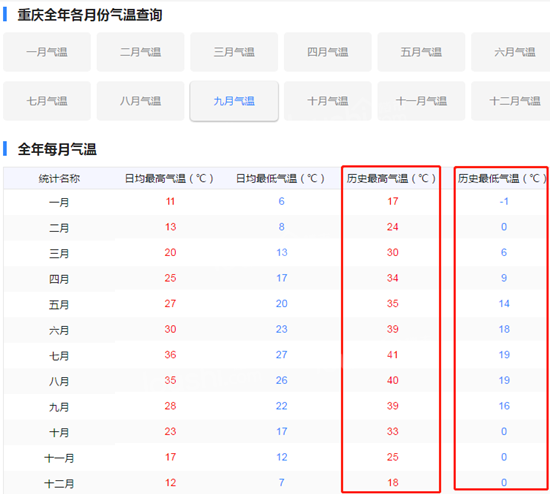The image size is (550, 494).
Task: Select the 三月 row label
Action: tap(59, 254)
